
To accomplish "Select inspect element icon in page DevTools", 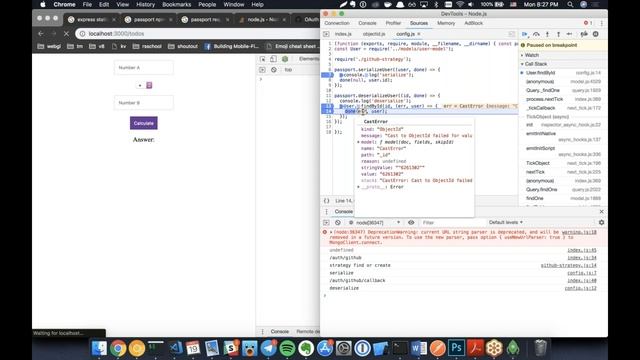I will pyautogui.click(x=262, y=59).
